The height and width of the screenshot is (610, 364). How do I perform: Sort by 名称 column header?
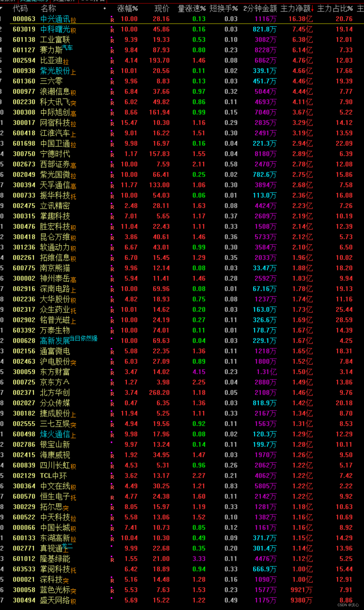click(48, 8)
